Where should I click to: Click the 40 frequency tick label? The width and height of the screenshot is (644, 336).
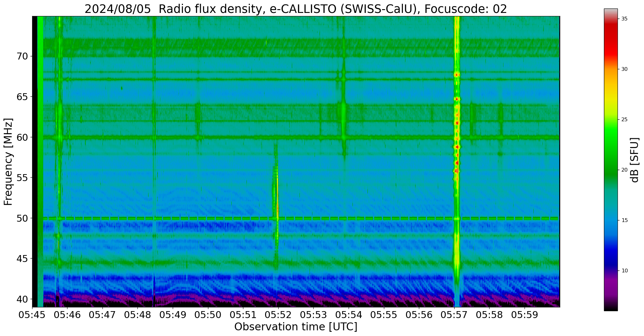(x=22, y=299)
